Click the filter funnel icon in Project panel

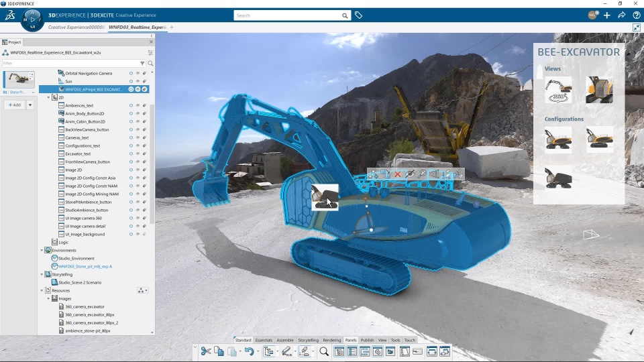pyautogui.click(x=142, y=63)
